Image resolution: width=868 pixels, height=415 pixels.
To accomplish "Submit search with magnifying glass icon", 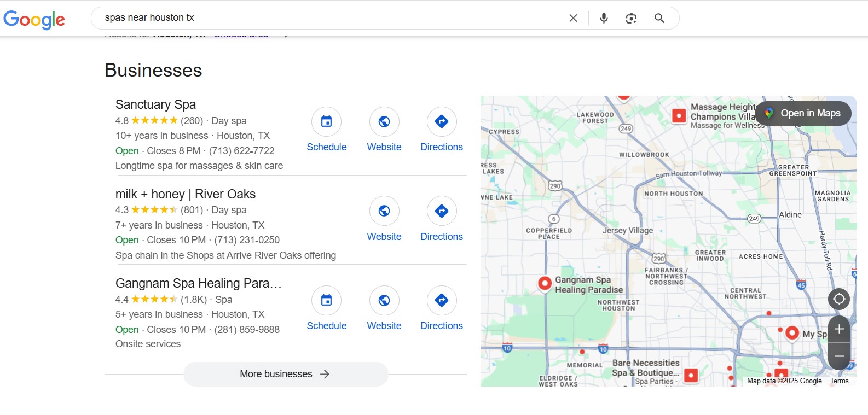I will (x=659, y=18).
